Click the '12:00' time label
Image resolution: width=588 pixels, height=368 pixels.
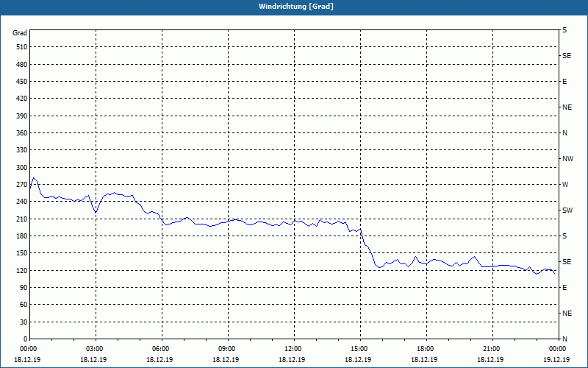click(293, 349)
